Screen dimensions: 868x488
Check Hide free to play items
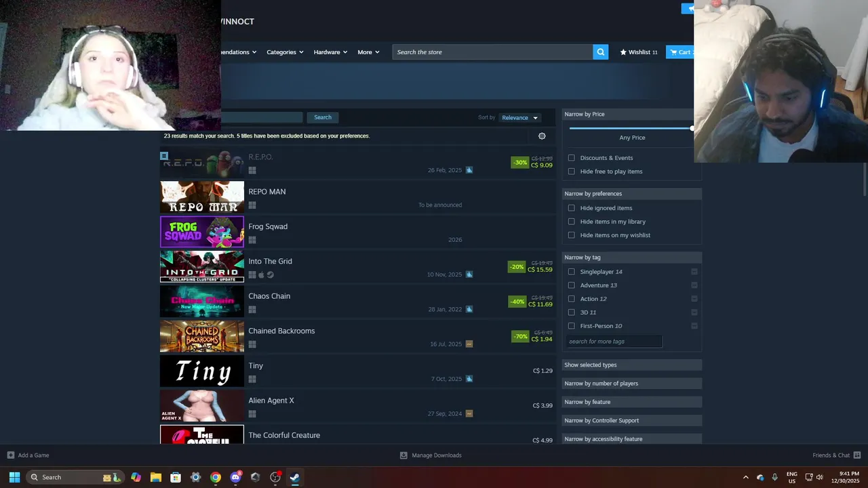tap(571, 171)
